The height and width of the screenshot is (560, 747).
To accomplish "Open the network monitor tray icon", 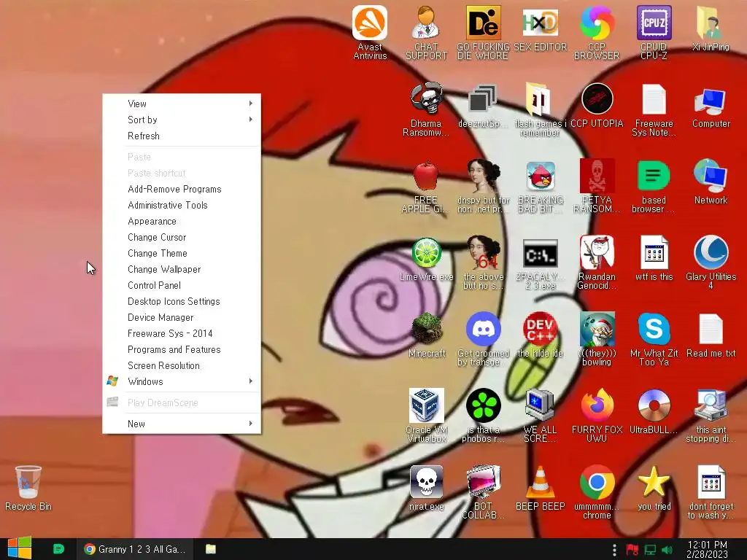I will coord(650,550).
